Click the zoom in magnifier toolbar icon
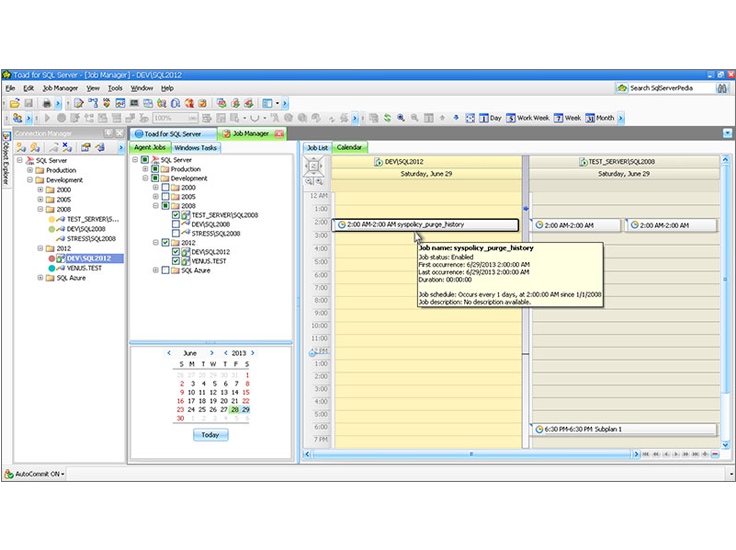Viewport: 736px width, 550px height. point(401,118)
